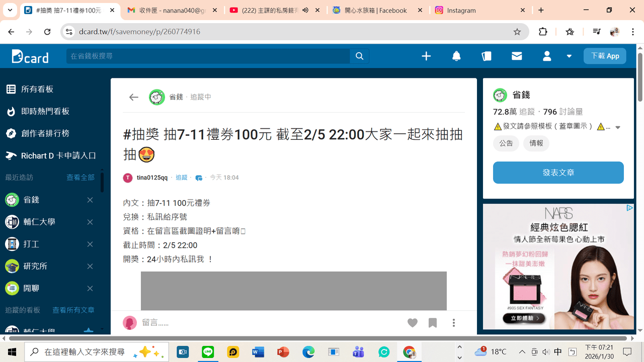This screenshot has width=644, height=362.
Task: Open the card-draw icon in the header
Action: point(487,56)
